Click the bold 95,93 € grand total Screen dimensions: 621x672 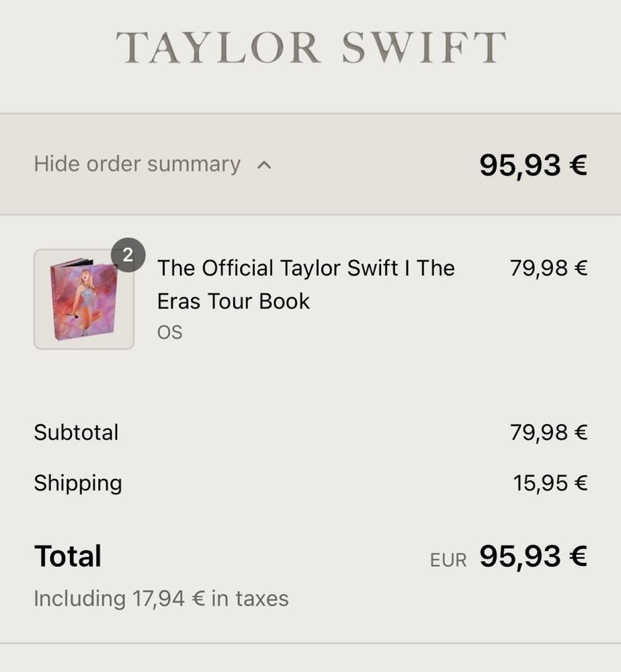coord(533,556)
